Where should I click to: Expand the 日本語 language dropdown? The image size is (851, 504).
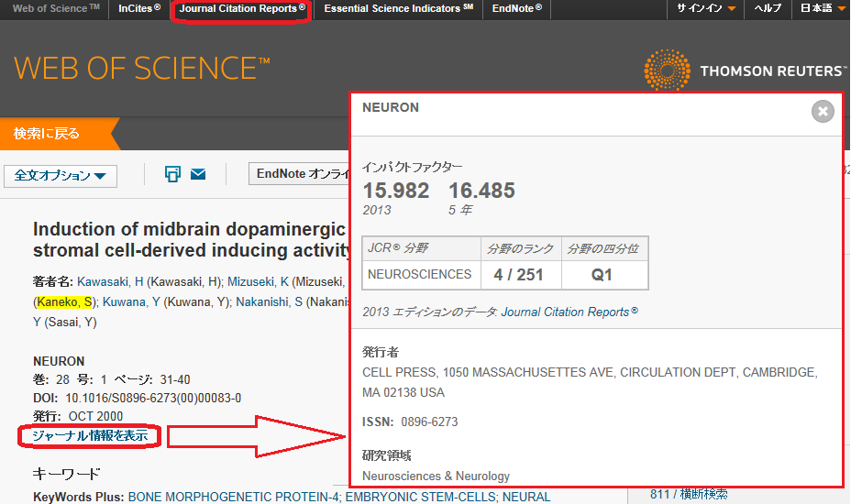[x=823, y=8]
